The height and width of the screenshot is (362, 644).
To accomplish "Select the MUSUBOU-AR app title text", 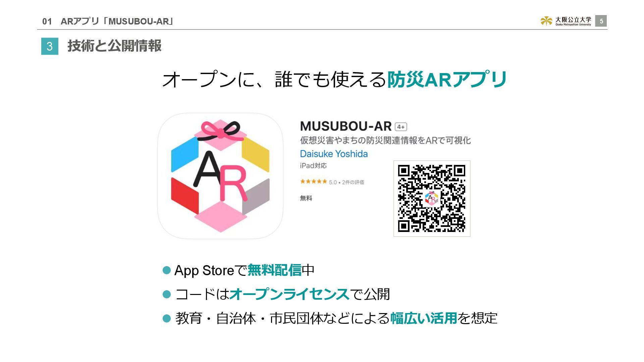I will pos(346,126).
